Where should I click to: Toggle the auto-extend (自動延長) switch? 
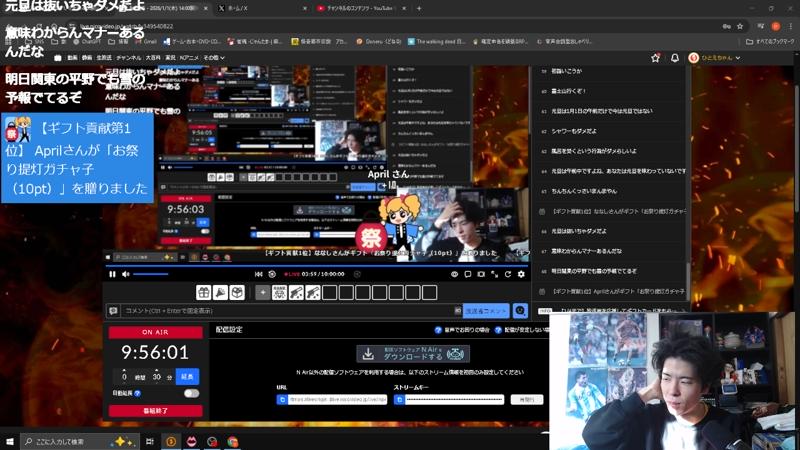coord(190,393)
